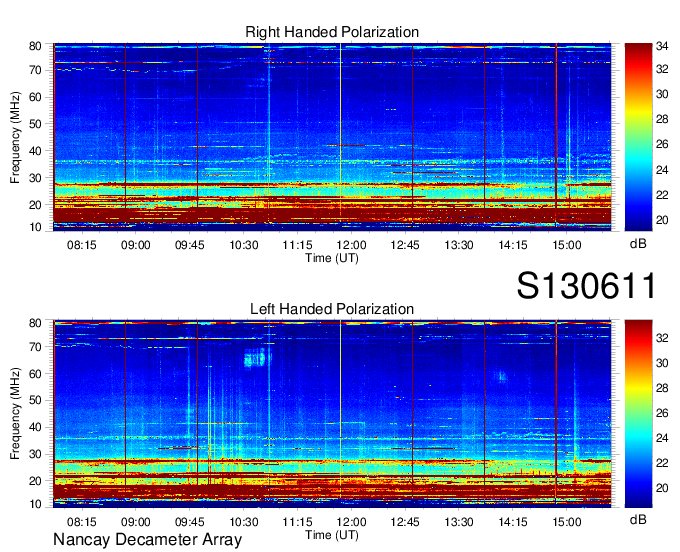680x552 pixels.
Task: Click the 08:15 time tick under the Right Handed plot
Action: click(x=82, y=245)
